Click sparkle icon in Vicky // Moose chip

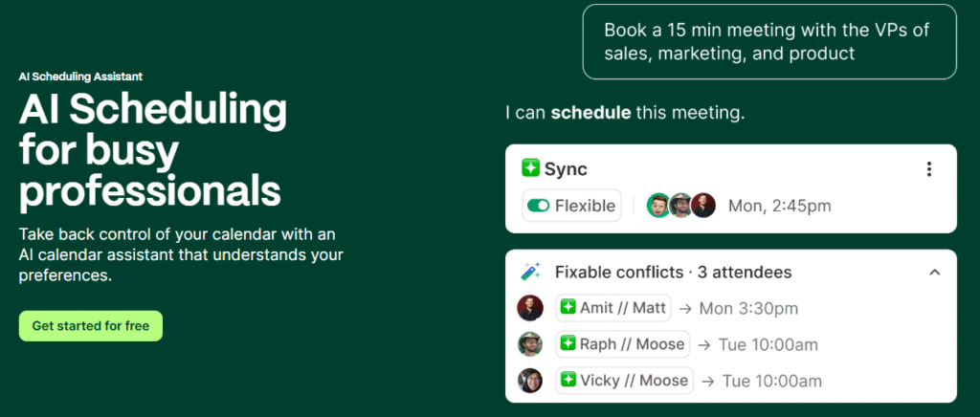568,381
